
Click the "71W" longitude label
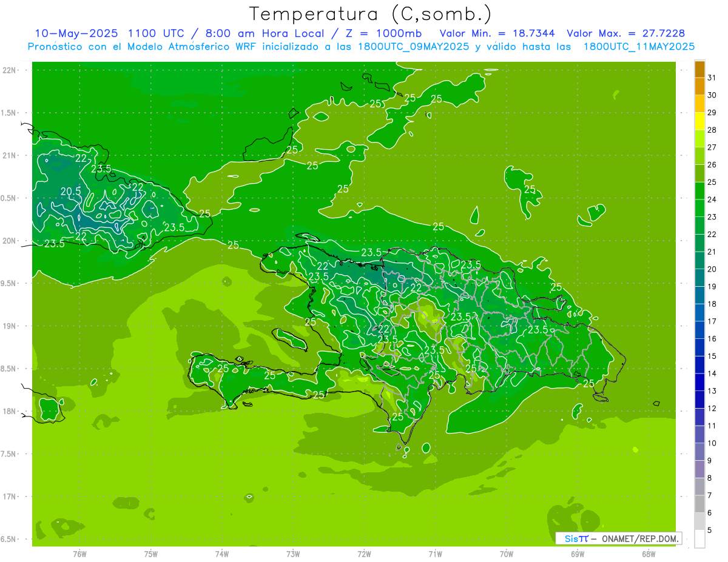point(435,554)
